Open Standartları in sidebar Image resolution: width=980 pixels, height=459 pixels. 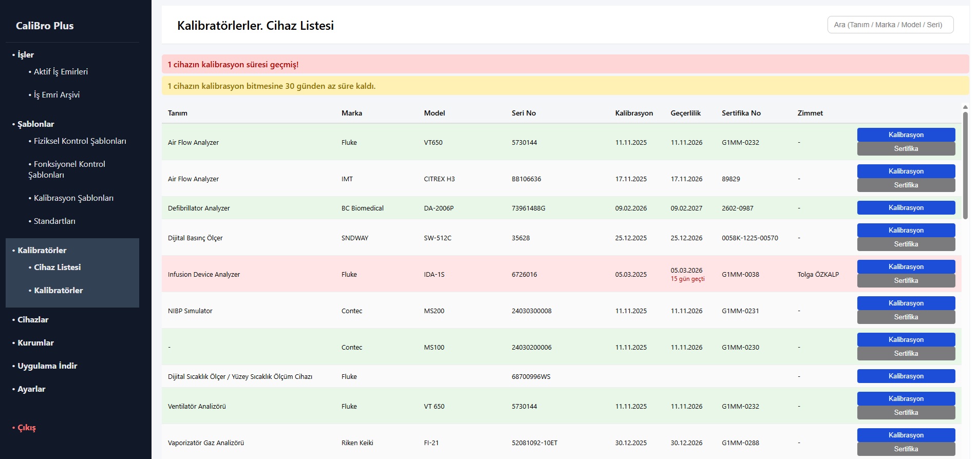coord(54,221)
